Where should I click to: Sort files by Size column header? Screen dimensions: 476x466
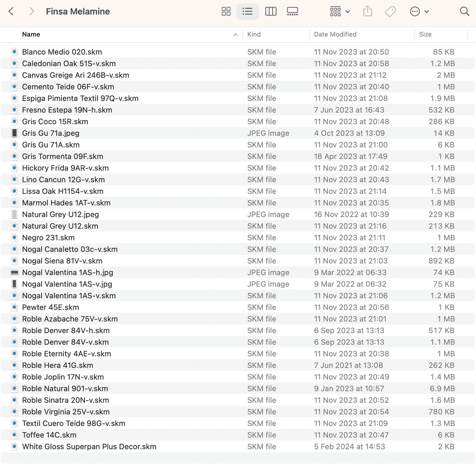425,35
